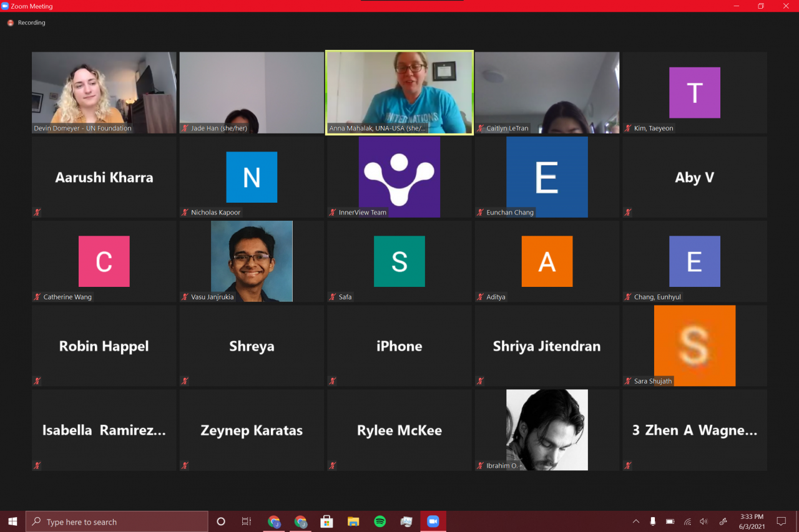
Task: Click the Wi-Fi icon in the system tray
Action: coord(687,521)
